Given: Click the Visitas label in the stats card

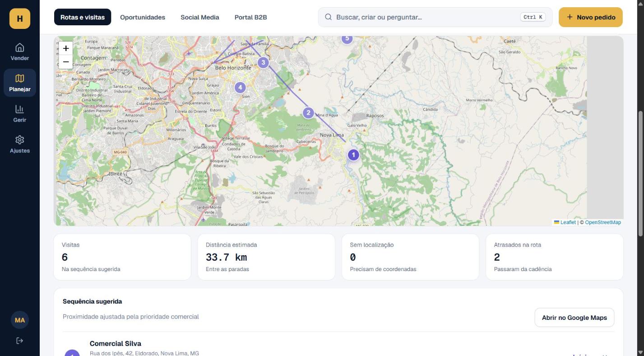Looking at the screenshot, I should [x=70, y=245].
